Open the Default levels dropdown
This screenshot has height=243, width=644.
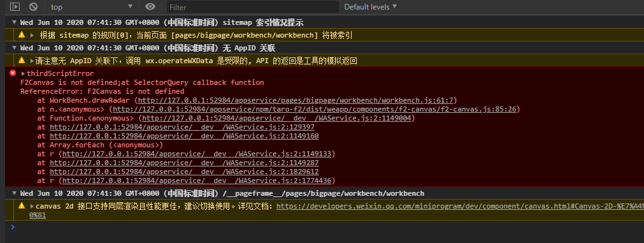(x=371, y=6)
